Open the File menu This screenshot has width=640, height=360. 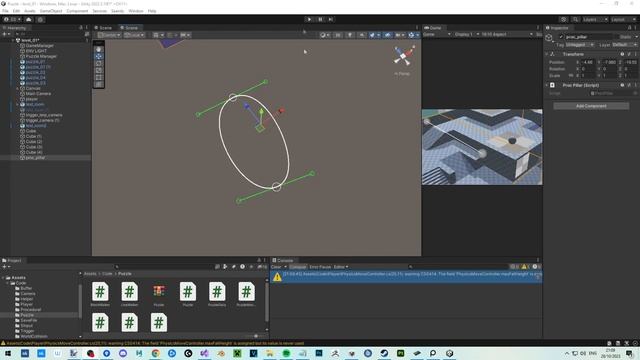pyautogui.click(x=5, y=11)
